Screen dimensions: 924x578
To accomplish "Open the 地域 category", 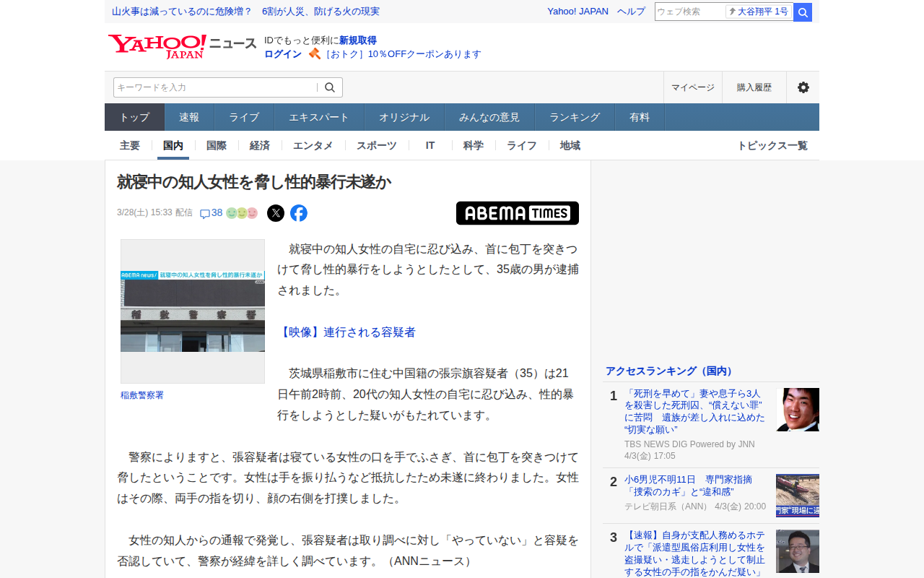I will click(570, 145).
